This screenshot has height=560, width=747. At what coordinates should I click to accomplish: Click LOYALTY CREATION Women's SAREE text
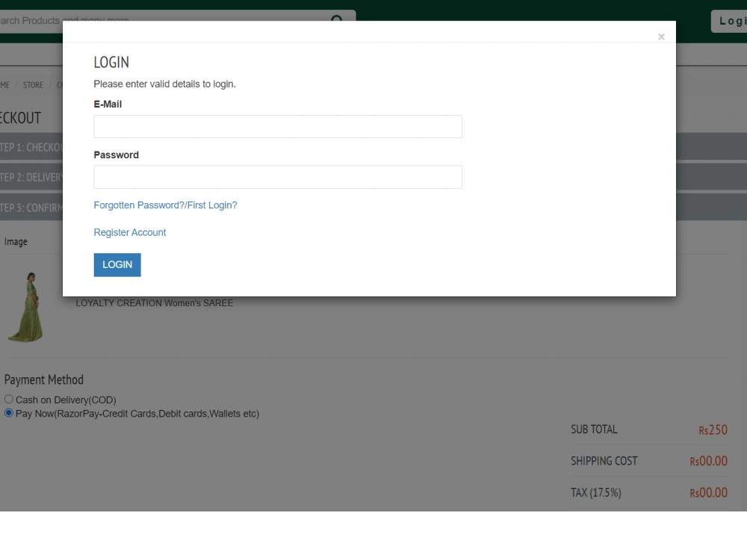155,303
